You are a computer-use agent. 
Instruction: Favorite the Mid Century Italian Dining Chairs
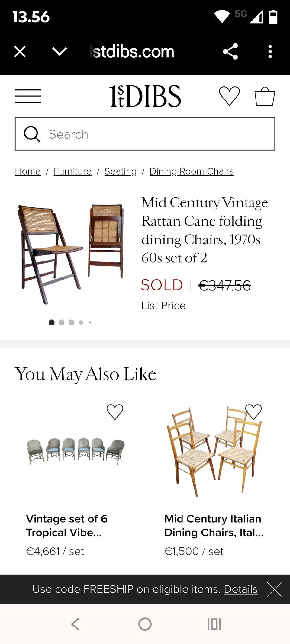[x=253, y=412]
